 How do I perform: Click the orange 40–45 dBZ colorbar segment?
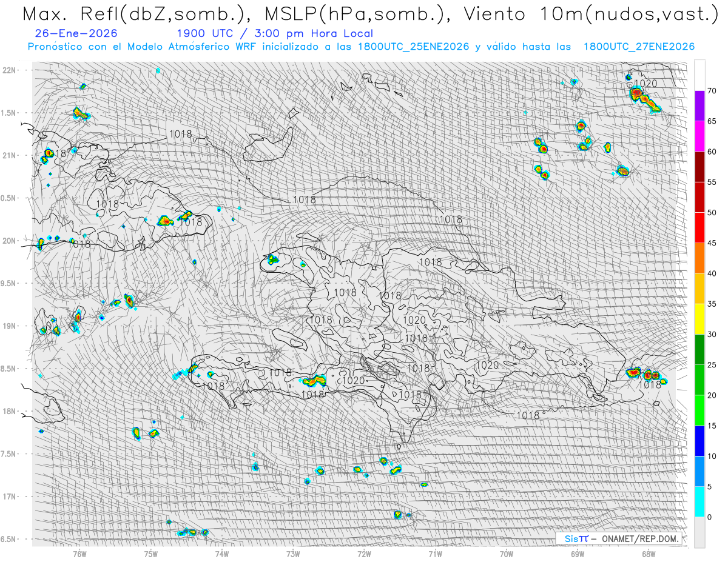tap(699, 258)
